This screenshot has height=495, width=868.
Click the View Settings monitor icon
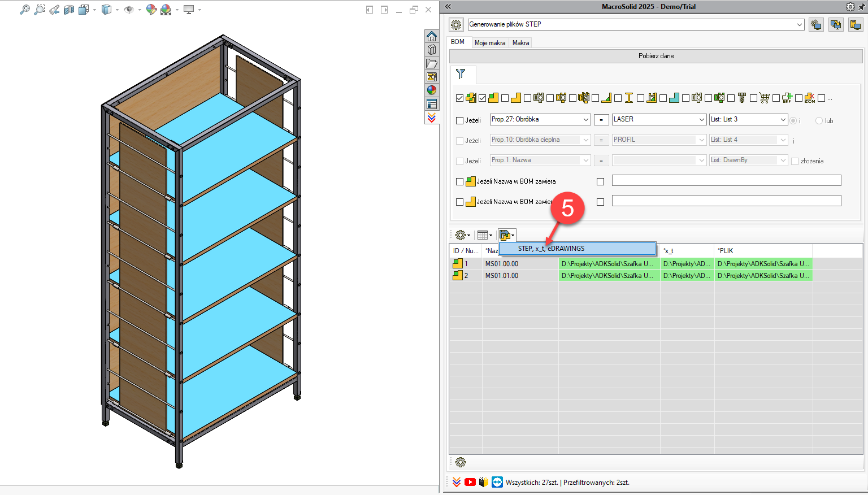click(189, 10)
